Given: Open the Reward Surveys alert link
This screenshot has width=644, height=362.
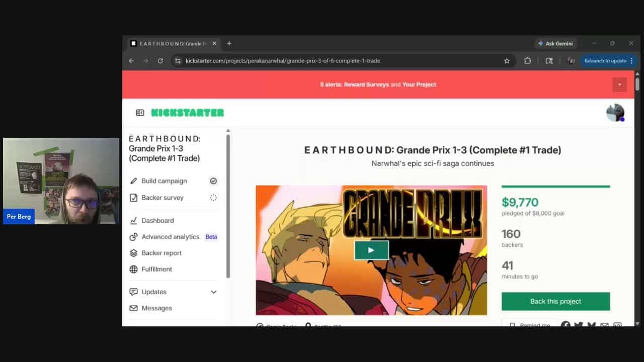Looking at the screenshot, I should click(x=366, y=84).
